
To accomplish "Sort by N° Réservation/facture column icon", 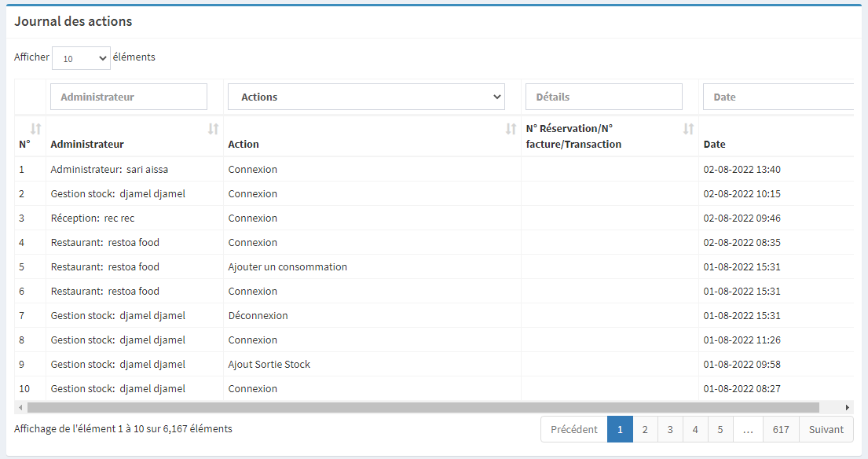I will (x=688, y=129).
